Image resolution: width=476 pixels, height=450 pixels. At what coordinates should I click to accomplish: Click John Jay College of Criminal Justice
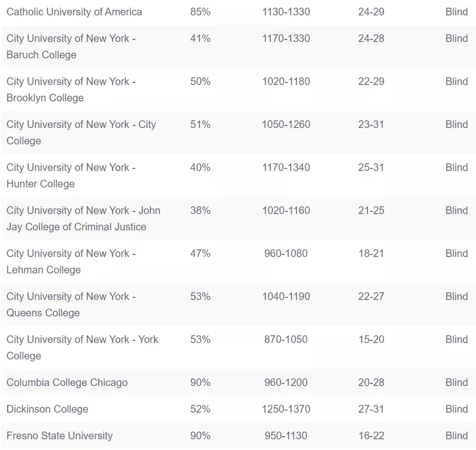click(x=83, y=219)
